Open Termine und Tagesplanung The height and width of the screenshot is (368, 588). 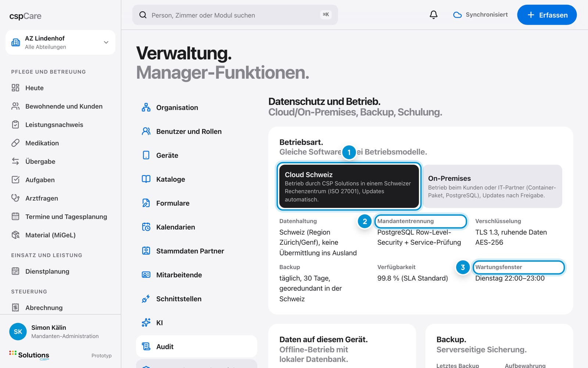60,216
